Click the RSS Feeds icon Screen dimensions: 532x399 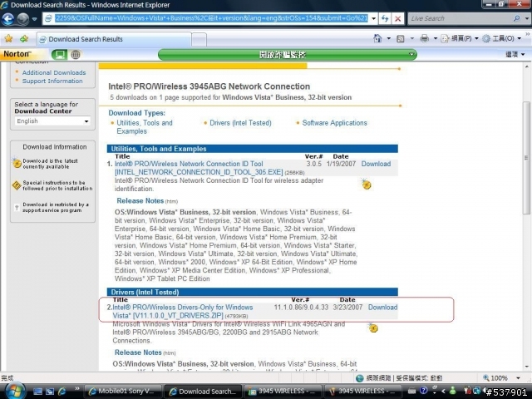point(401,39)
